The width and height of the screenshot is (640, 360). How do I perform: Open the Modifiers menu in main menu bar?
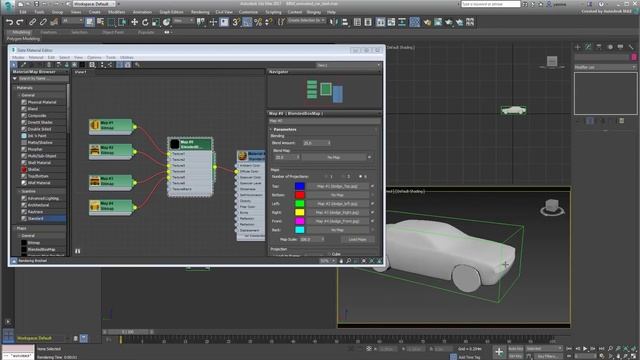[x=117, y=12]
